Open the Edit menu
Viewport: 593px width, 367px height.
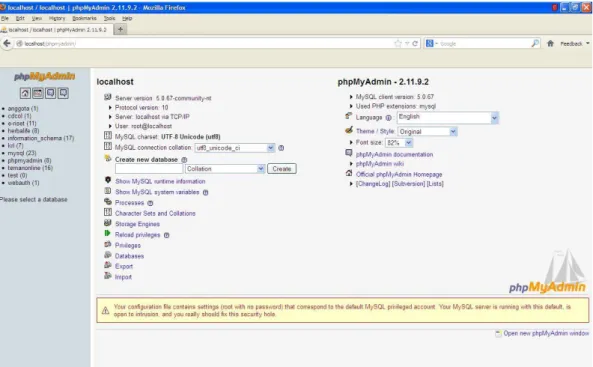pyautogui.click(x=20, y=18)
